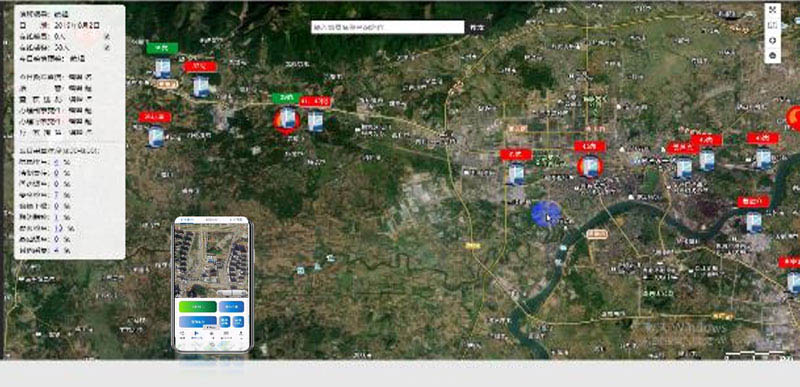Viewport: 800px width, 387px height.
Task: Tap the person icon in phone bottom bar
Action: (x=241, y=333)
